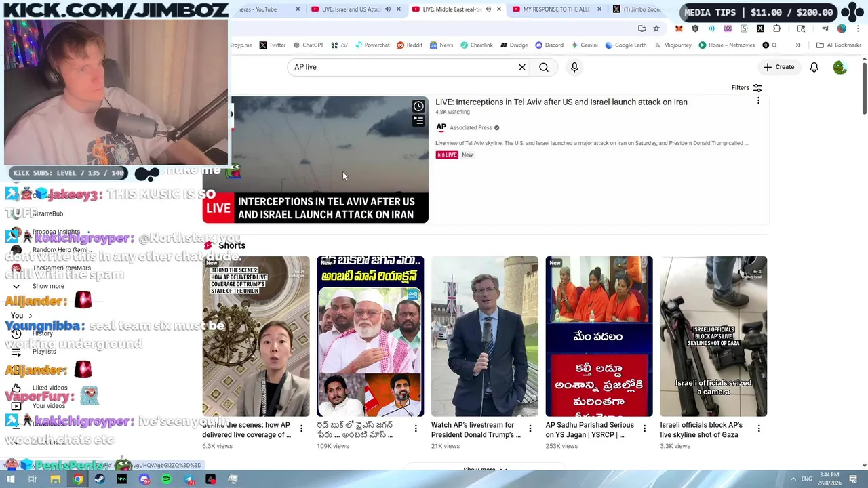Mute the LIVE: Israel and US Attack tab

(x=388, y=9)
